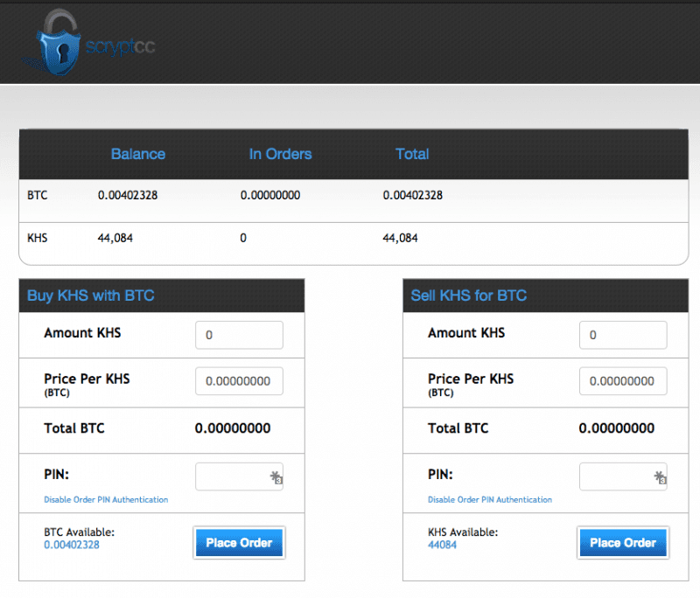Screen dimensions: 700x598
Task: Select Total BTC amount in Buy panel
Action: (233, 428)
